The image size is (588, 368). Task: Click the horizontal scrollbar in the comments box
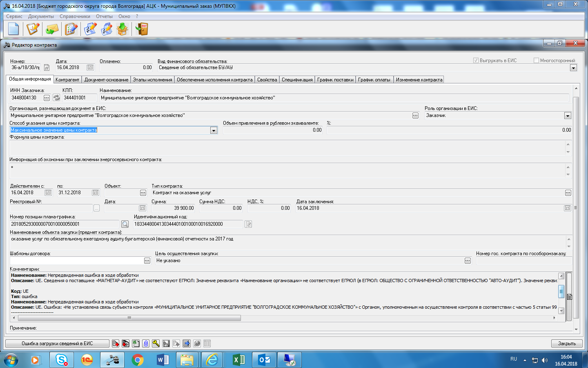click(129, 318)
